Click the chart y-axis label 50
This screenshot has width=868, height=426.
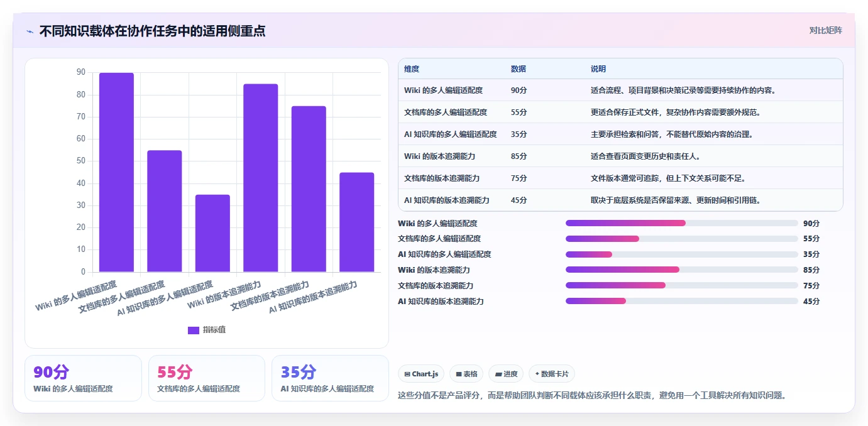click(81, 161)
